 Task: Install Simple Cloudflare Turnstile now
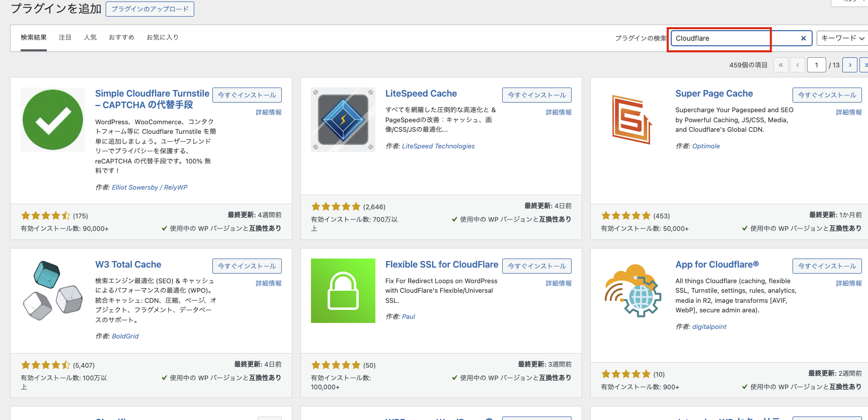click(x=247, y=95)
